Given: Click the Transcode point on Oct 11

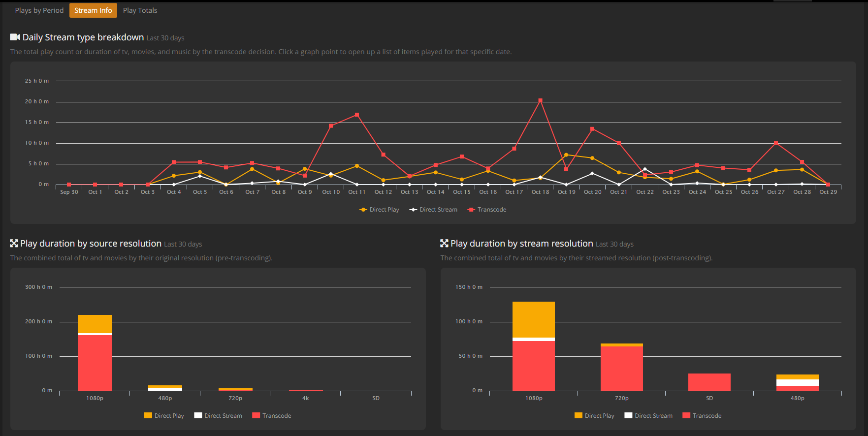Looking at the screenshot, I should 357,115.
